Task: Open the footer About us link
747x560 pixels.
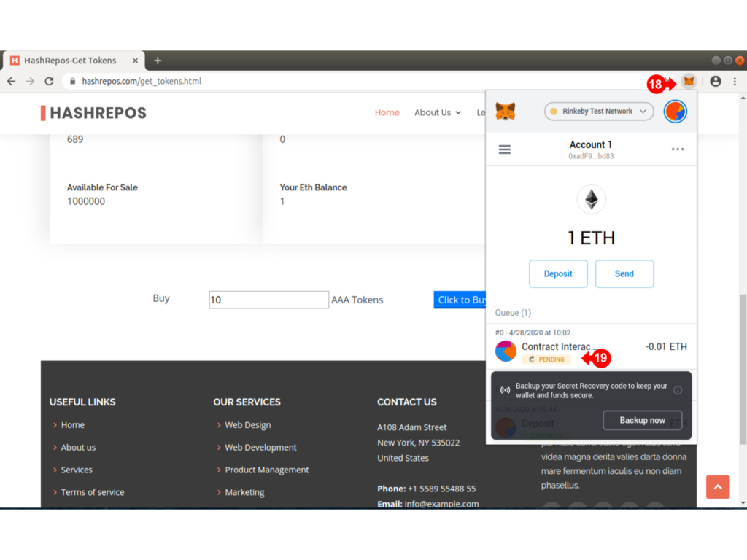Action: pyautogui.click(x=78, y=448)
